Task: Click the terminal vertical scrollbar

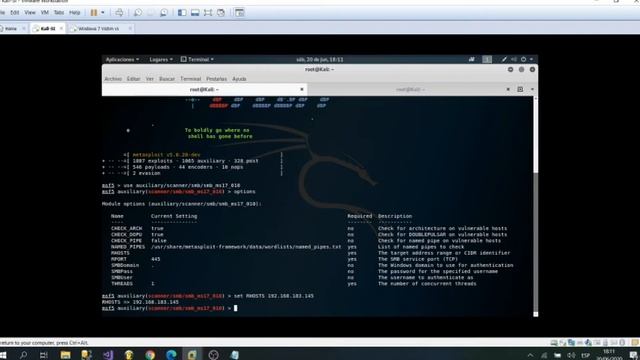Action: [536, 206]
